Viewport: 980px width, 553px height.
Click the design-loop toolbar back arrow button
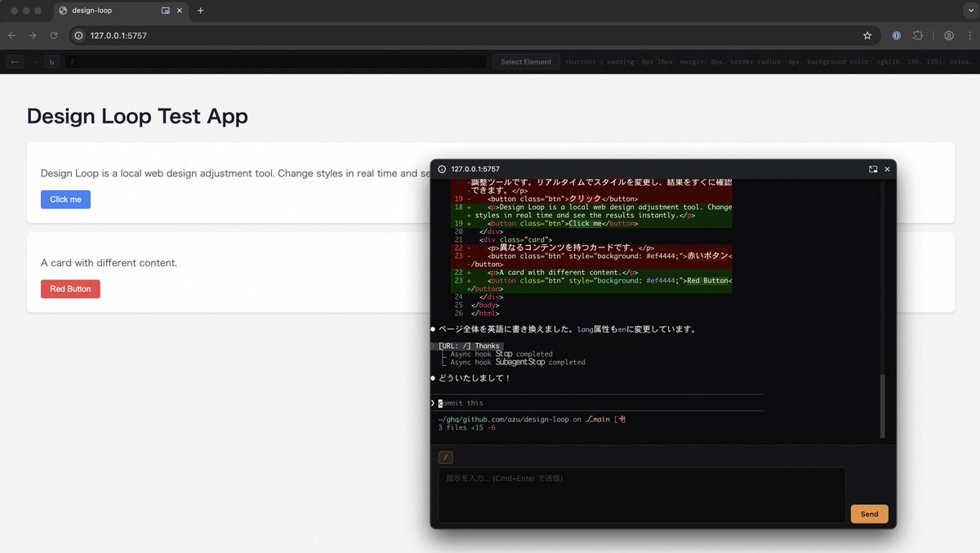[x=15, y=62]
